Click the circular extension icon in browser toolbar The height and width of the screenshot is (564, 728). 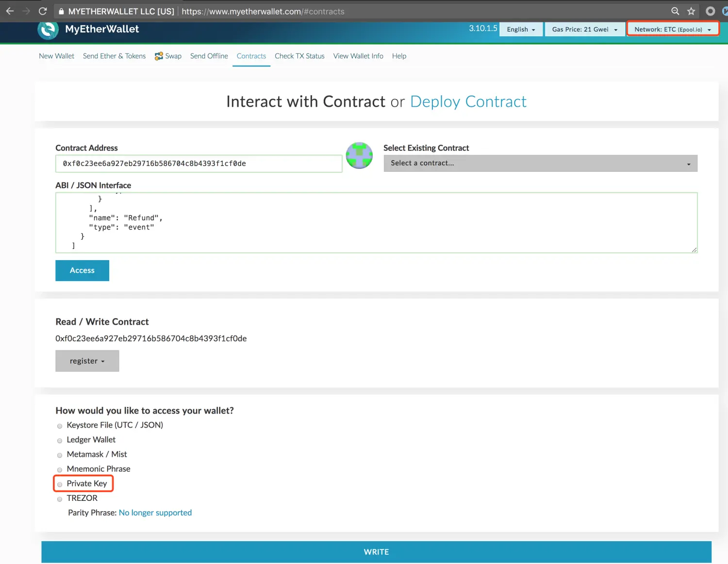point(710,11)
